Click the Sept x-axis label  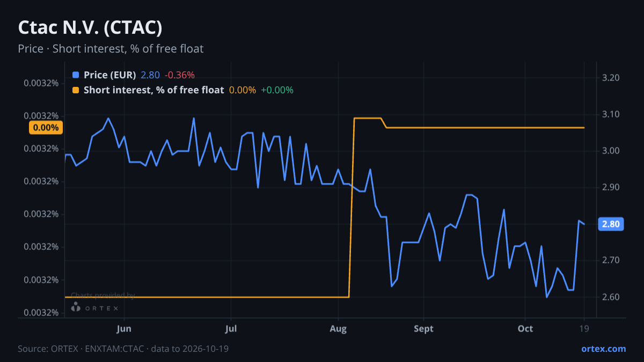pyautogui.click(x=423, y=329)
